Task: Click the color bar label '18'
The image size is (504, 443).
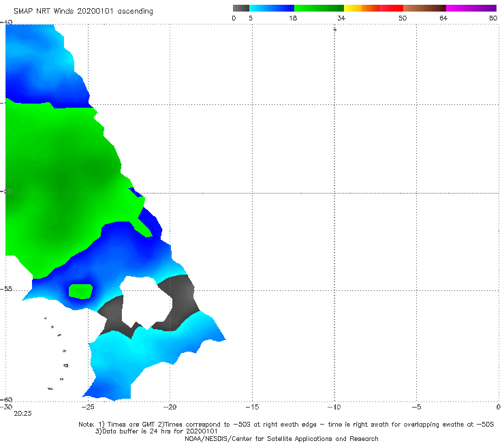Action: pyautogui.click(x=293, y=18)
